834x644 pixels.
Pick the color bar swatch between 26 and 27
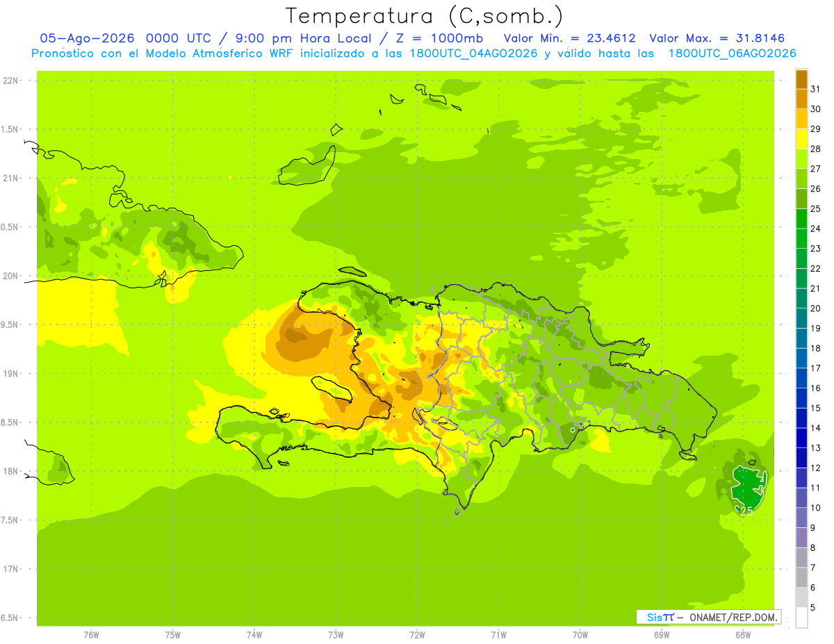coord(801,179)
